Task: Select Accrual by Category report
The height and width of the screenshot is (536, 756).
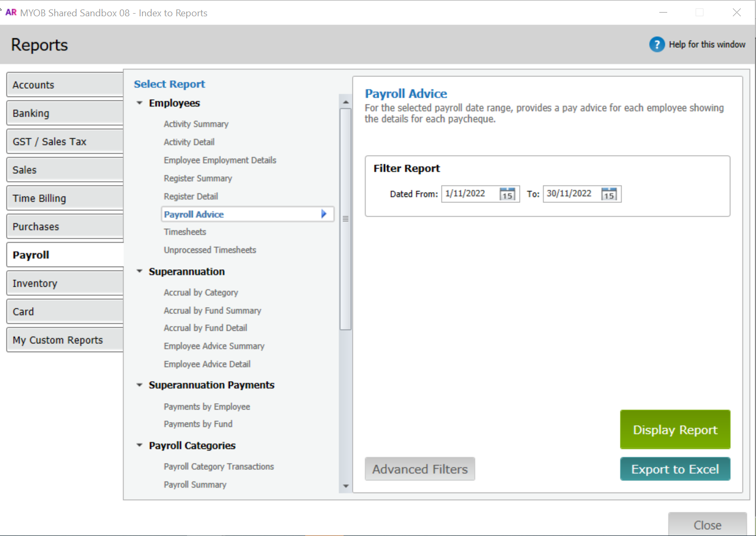Action: [201, 292]
